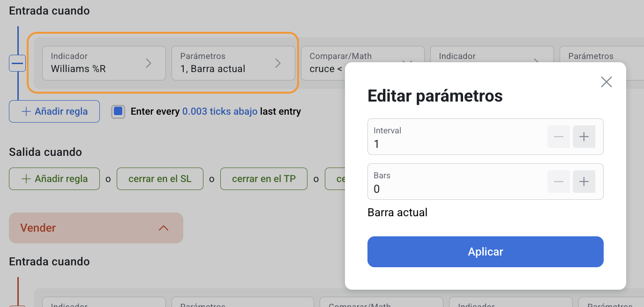Close the Editar parámetros dialog
The height and width of the screenshot is (307, 644).
607,82
